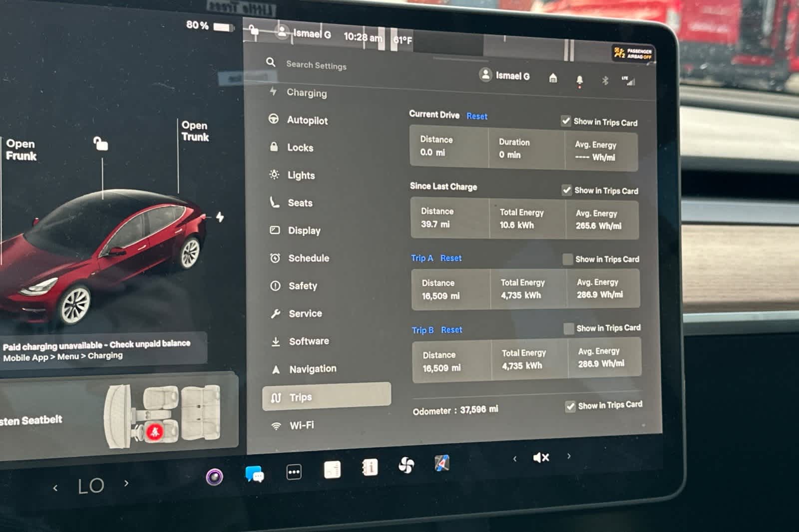Reset the Current Drive statistics
Viewport: 799px width, 532px height.
coord(476,116)
